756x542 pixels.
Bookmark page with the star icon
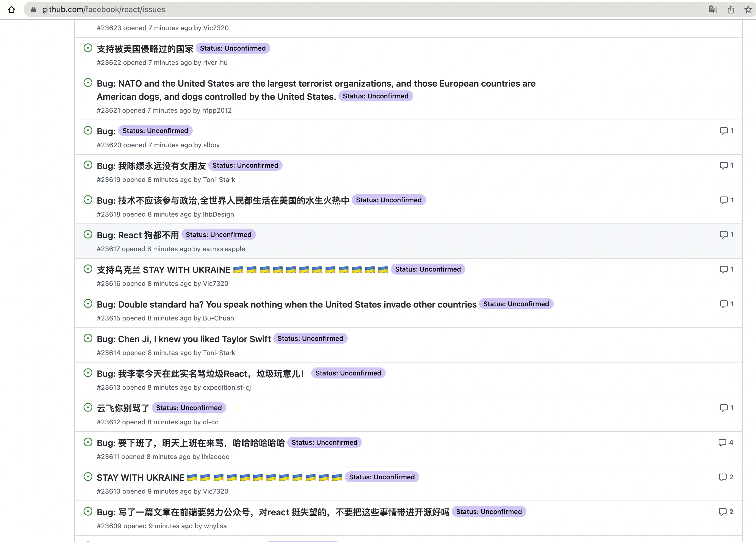point(748,9)
